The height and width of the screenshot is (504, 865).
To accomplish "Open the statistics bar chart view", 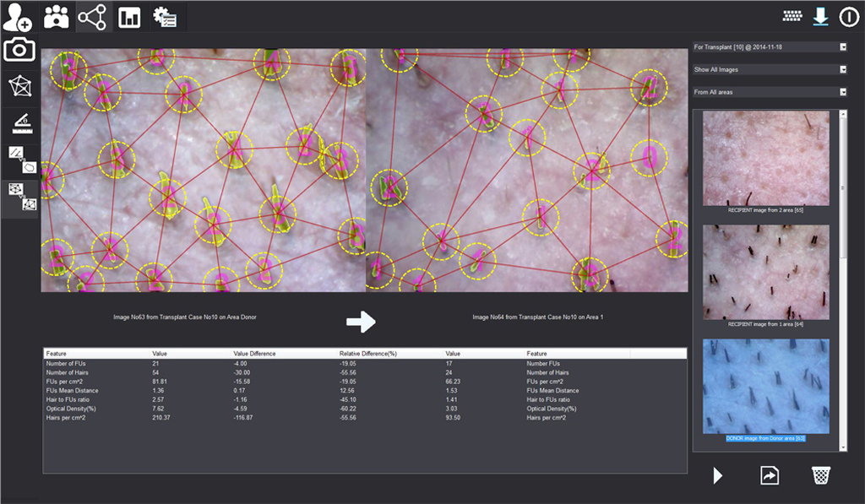I will click(129, 17).
